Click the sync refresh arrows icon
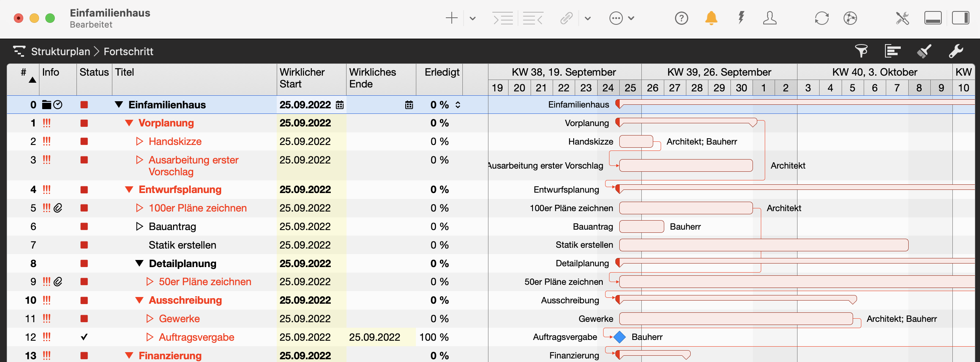The width and height of the screenshot is (980, 362). [822, 18]
